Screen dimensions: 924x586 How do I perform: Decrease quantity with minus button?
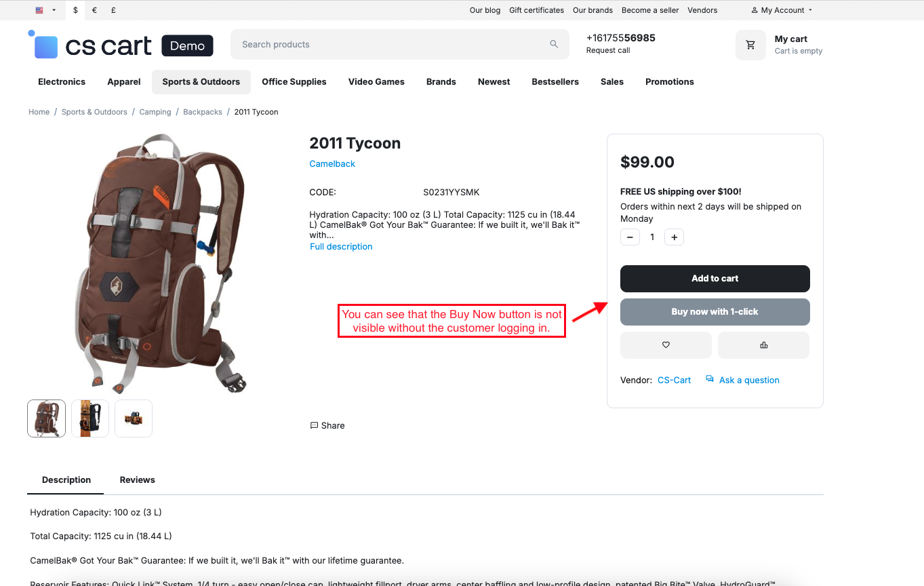click(x=630, y=237)
